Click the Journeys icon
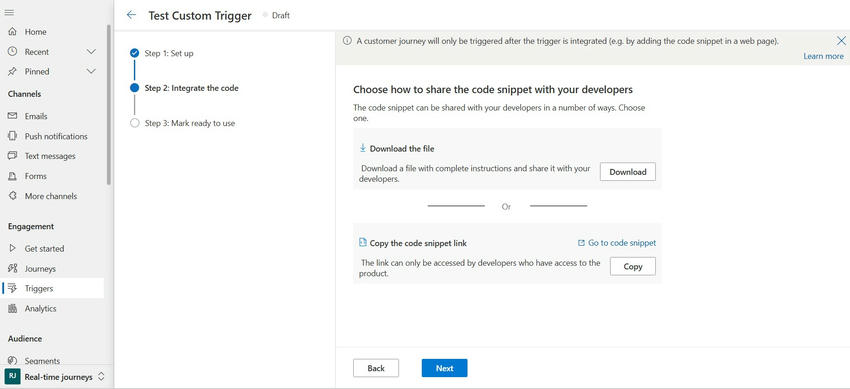Screen dimensions: 850x389 [x=12, y=268]
